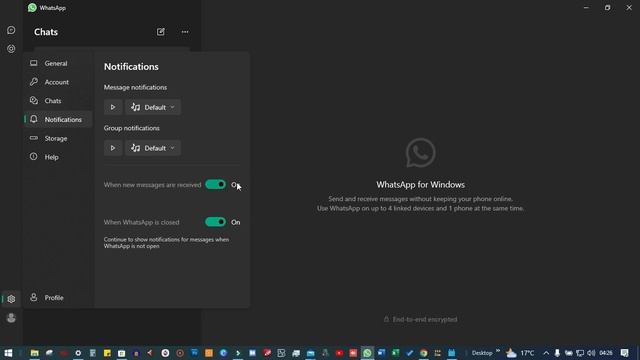Click the Windows Start button
The width and height of the screenshot is (640, 360).
[x=8, y=353]
